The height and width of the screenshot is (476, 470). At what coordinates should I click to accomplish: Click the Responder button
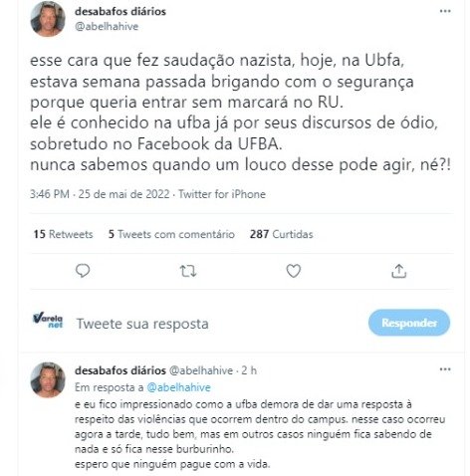pos(409,323)
